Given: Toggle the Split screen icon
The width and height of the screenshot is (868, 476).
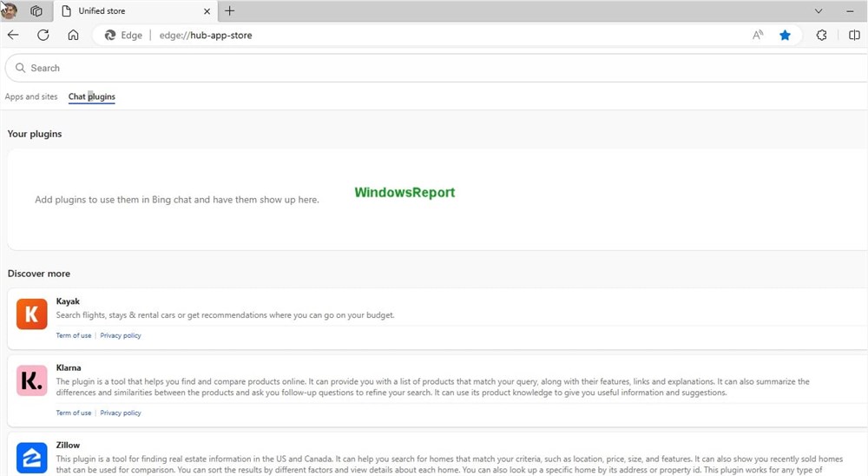Looking at the screenshot, I should coord(854,36).
